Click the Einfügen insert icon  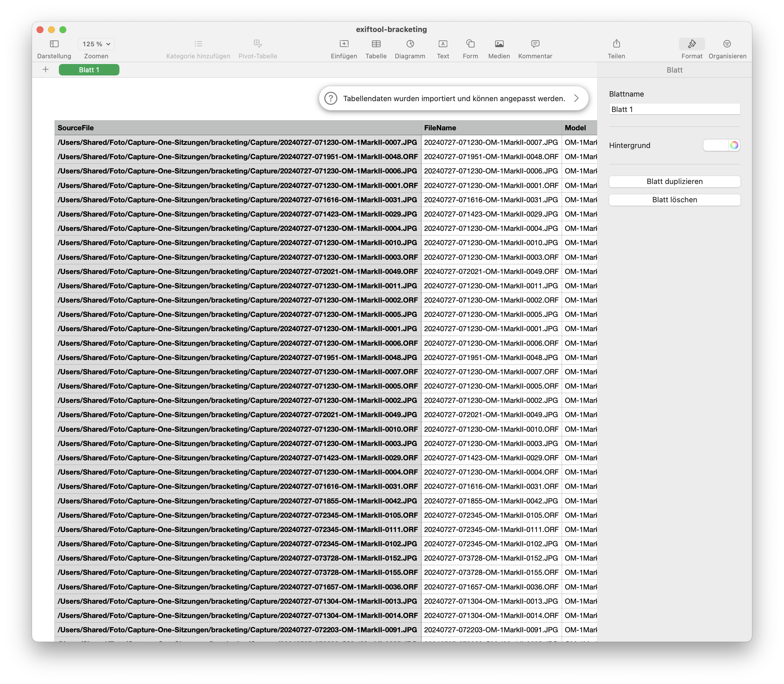pyautogui.click(x=344, y=44)
